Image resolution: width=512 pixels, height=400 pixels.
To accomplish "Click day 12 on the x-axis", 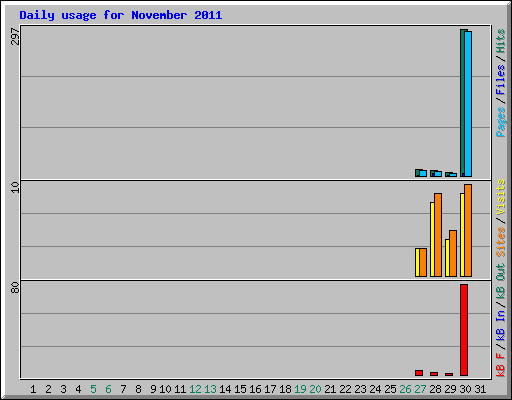I will [x=195, y=389].
